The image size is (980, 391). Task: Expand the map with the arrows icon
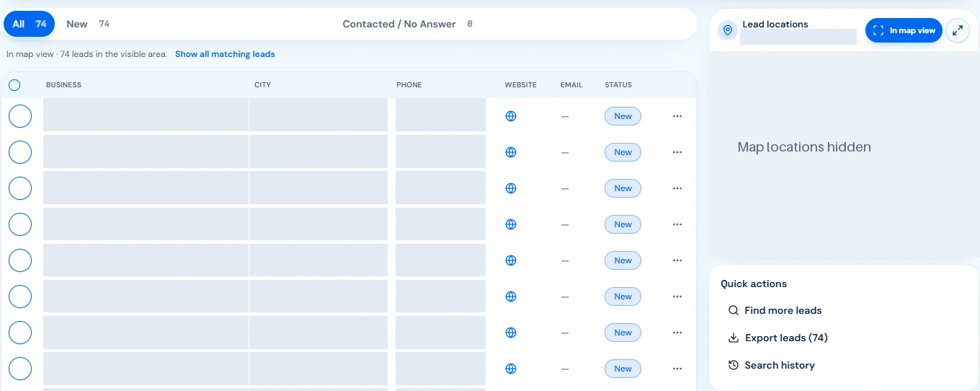(958, 30)
